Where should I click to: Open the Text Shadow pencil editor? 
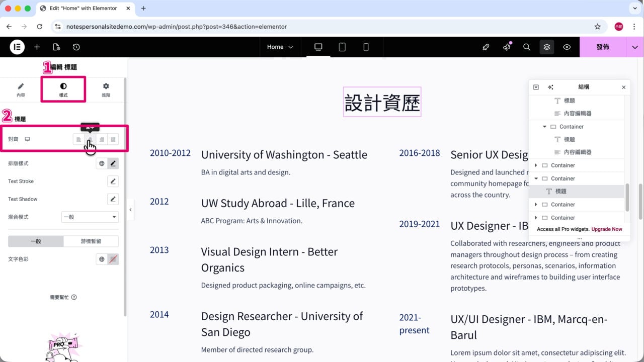[113, 199]
